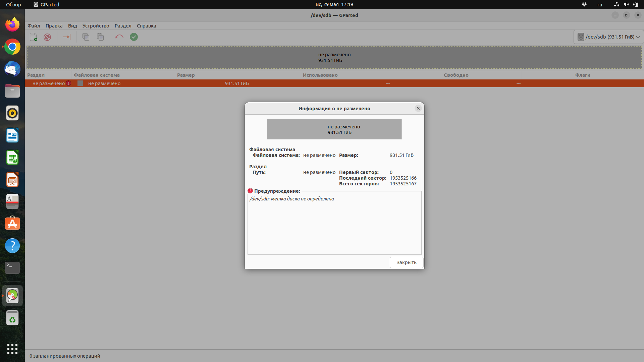Image resolution: width=644 pixels, height=362 pixels.
Task: Open the Устройство menu
Action: click(x=96, y=26)
